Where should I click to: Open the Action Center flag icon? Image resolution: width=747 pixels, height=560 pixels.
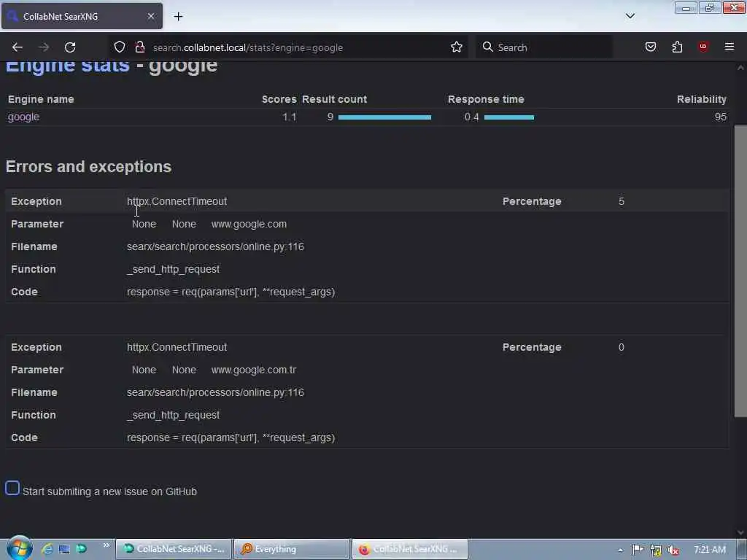638,550
